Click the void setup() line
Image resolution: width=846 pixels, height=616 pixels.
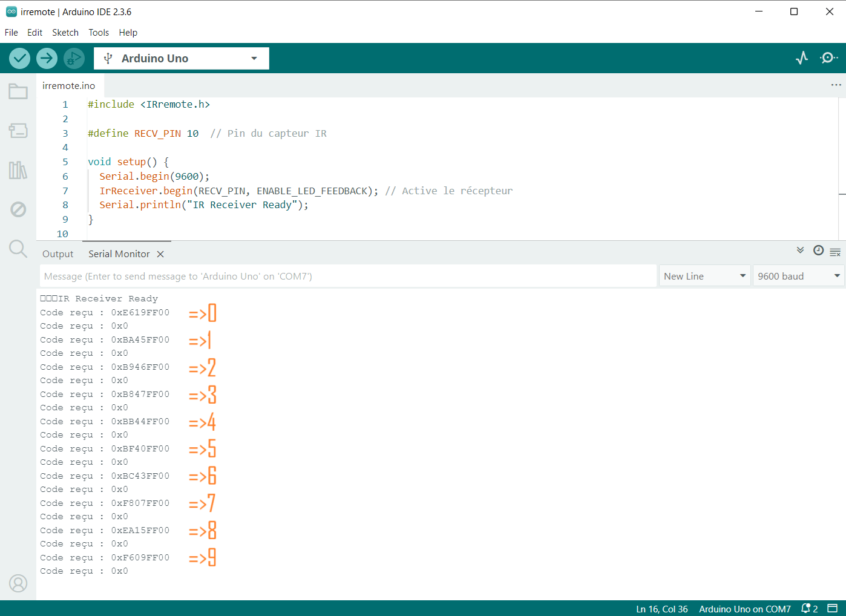click(128, 162)
